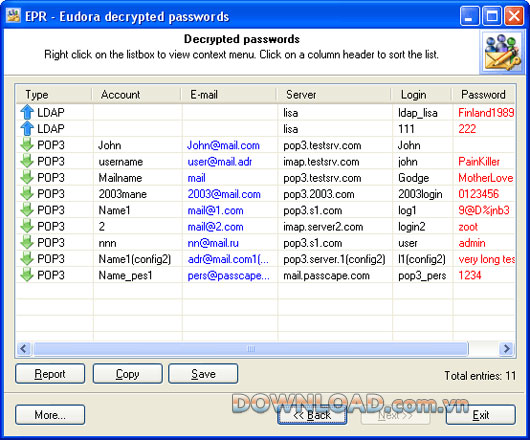The height and width of the screenshot is (440, 530).
Task: Click the mail users envelope icon in header
Action: (502, 52)
